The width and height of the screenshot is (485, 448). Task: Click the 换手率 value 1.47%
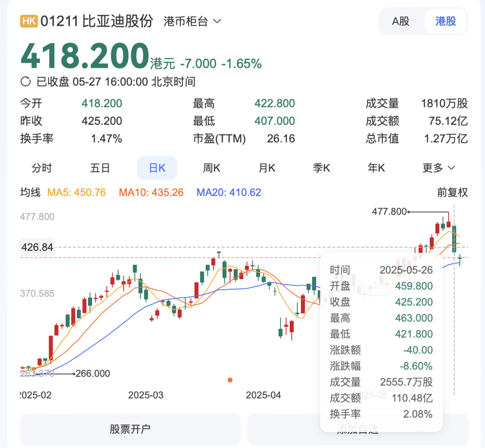(x=106, y=139)
